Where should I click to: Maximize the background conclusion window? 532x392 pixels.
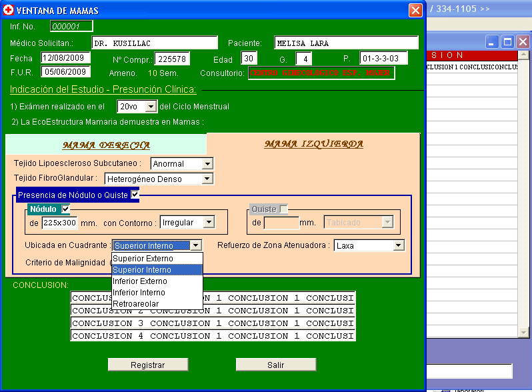pos(507,42)
